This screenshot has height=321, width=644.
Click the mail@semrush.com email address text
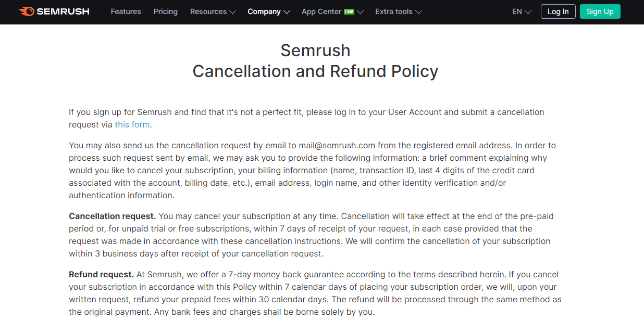[x=337, y=146]
